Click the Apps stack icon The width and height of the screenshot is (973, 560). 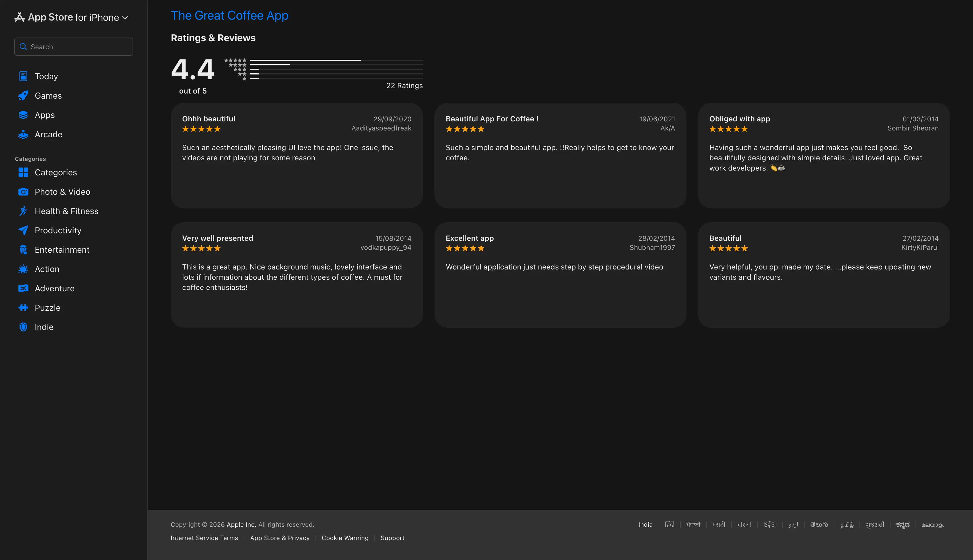coord(23,115)
